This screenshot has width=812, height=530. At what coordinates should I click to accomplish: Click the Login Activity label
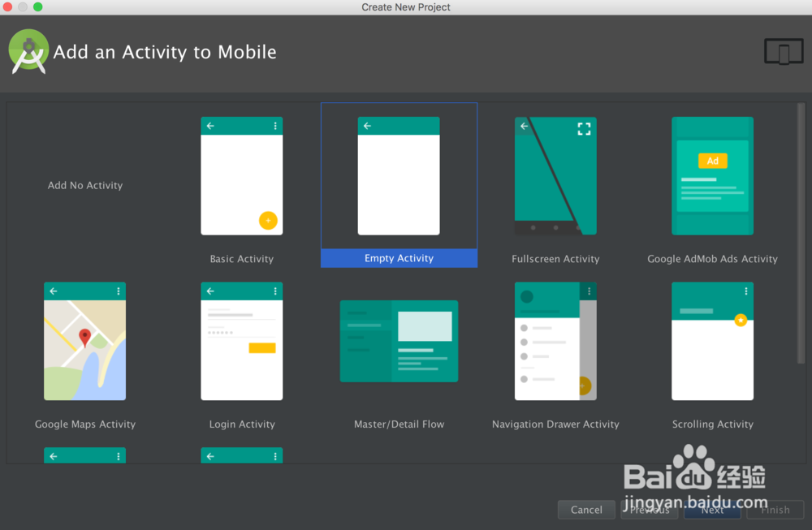(x=242, y=424)
